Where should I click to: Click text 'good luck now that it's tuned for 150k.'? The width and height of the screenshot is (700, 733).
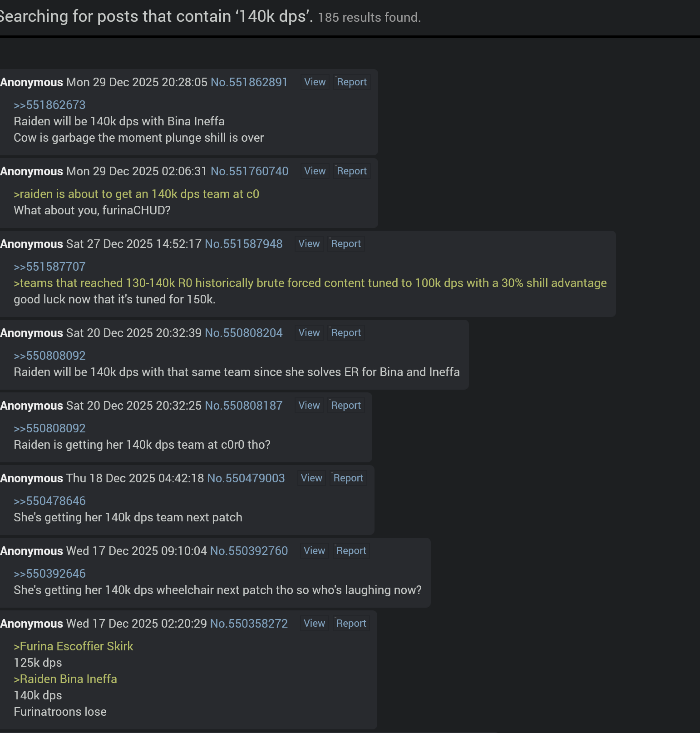(x=114, y=299)
